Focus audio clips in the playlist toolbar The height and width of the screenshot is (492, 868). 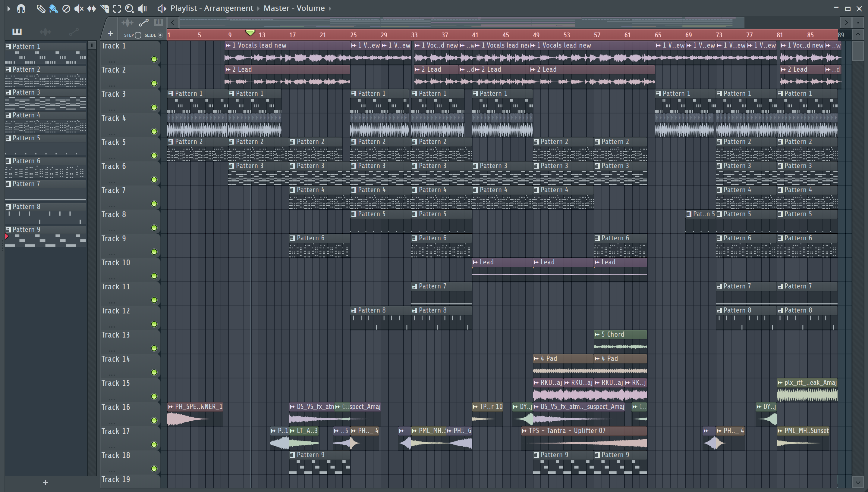point(127,23)
